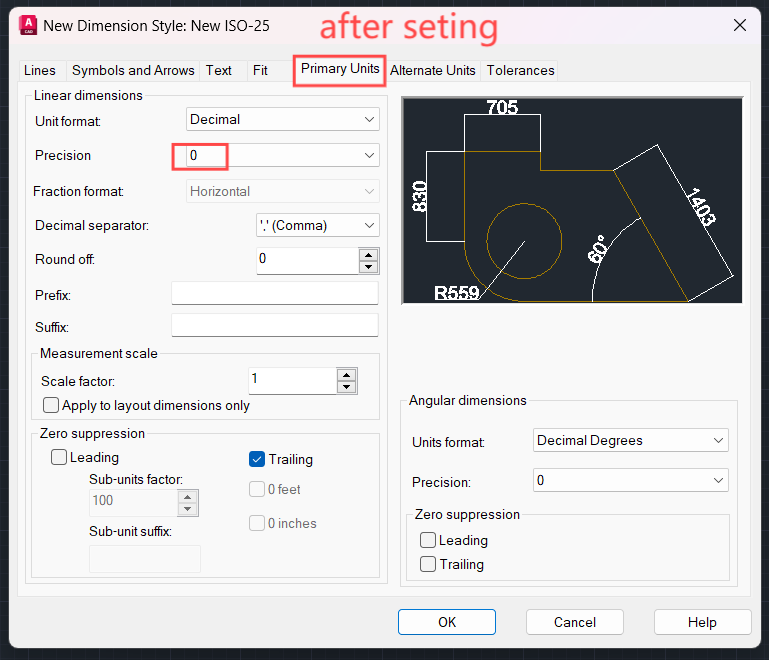Image resolution: width=769 pixels, height=660 pixels.
Task: Increase Scale factor with up arrow
Action: pyautogui.click(x=347, y=374)
